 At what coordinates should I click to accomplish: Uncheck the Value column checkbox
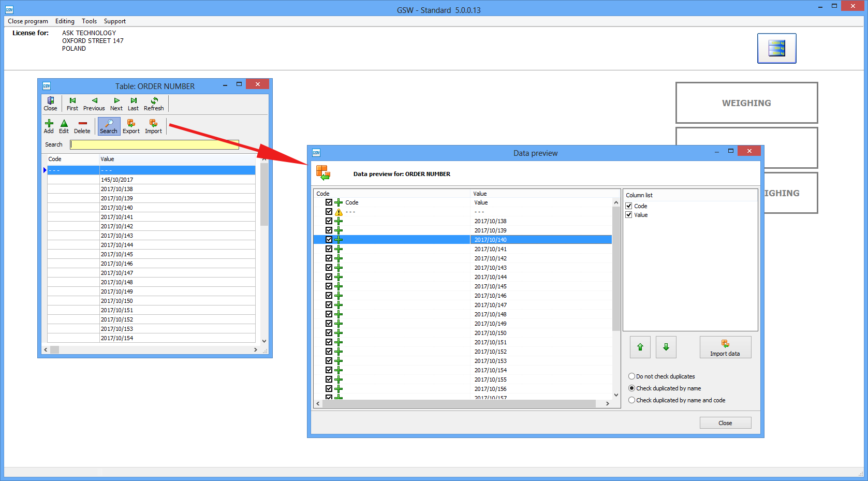629,215
